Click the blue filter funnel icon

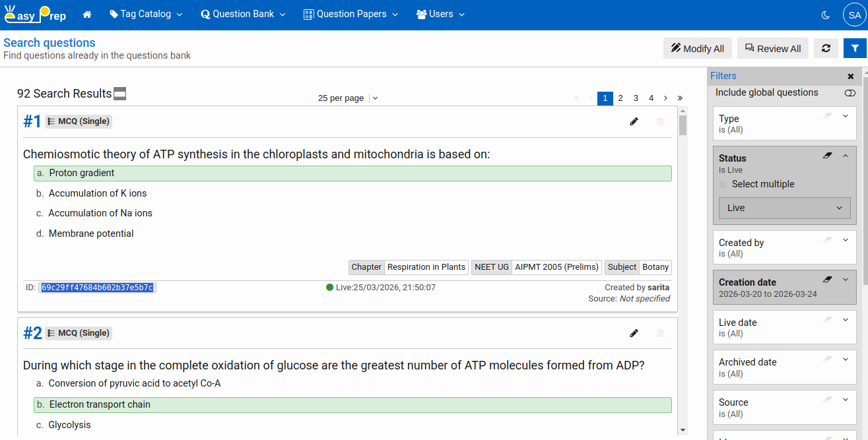[855, 47]
